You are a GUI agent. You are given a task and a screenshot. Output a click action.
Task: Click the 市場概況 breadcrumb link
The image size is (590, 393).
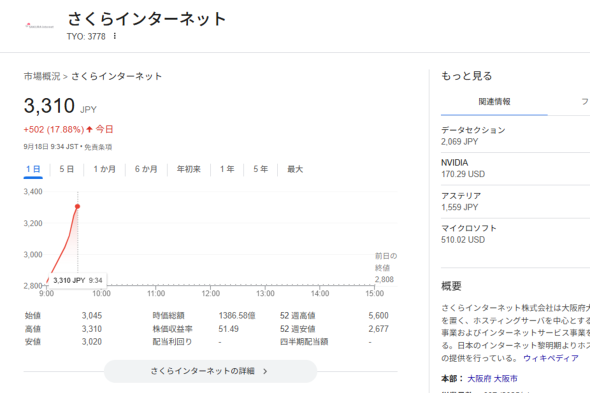[x=42, y=76]
